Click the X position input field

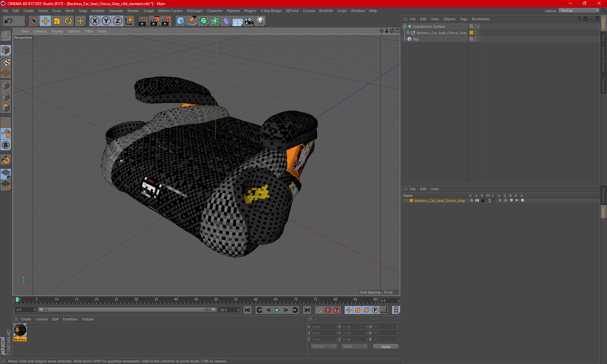(x=324, y=327)
